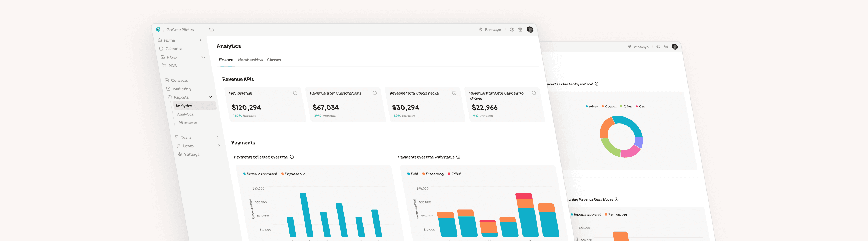Click the pink segment of donut chart
This screenshot has width=868, height=241.
pos(630,152)
